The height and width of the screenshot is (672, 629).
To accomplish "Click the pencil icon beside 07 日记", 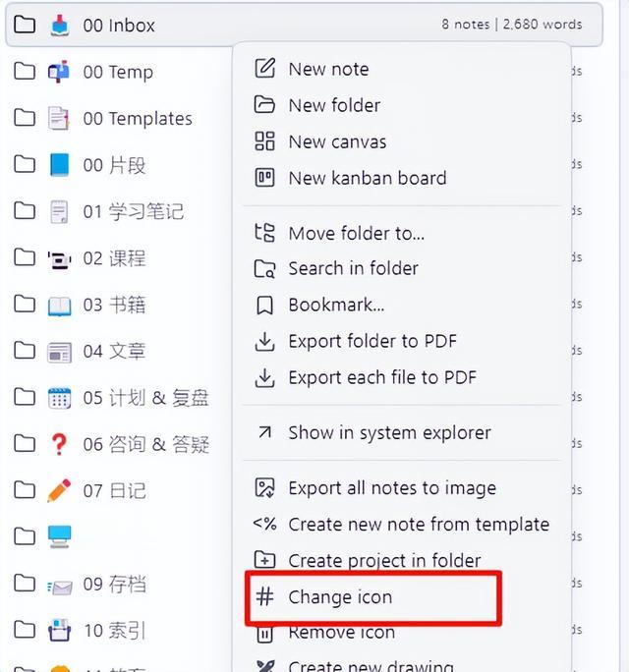I will pyautogui.click(x=59, y=490).
